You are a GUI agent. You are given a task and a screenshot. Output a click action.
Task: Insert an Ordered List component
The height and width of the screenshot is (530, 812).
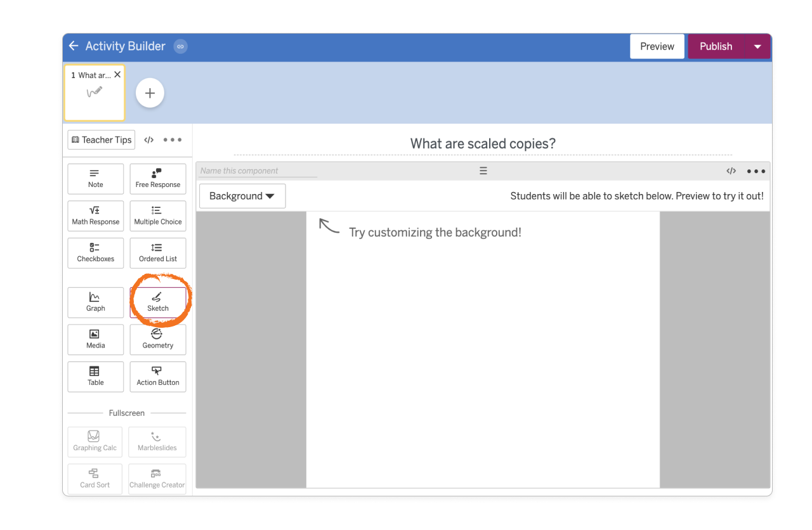pyautogui.click(x=157, y=253)
